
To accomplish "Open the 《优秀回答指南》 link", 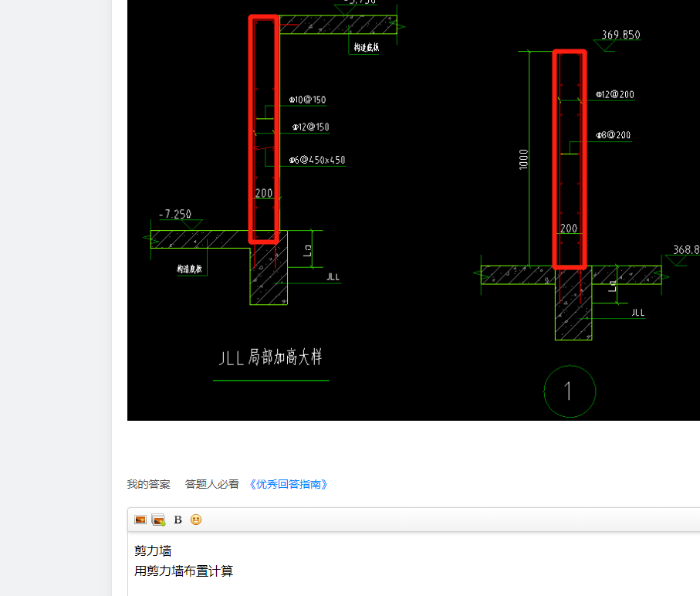I will tap(289, 484).
